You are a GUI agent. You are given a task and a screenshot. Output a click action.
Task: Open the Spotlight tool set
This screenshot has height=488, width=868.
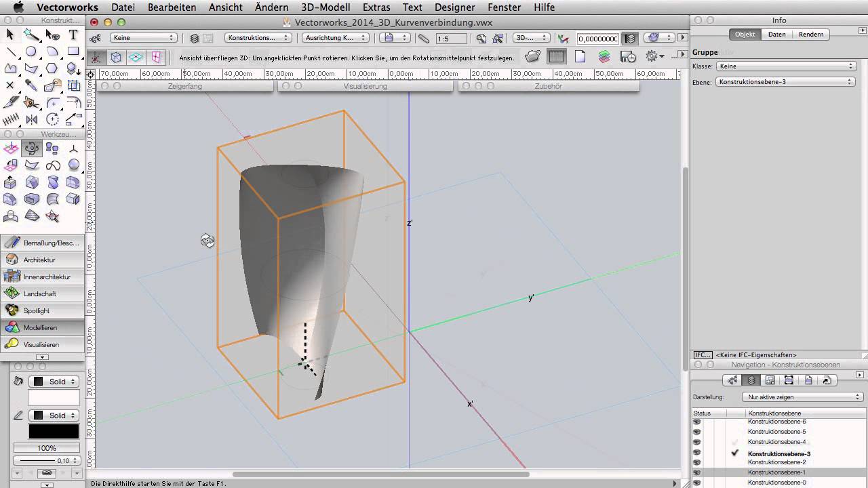click(43, 310)
